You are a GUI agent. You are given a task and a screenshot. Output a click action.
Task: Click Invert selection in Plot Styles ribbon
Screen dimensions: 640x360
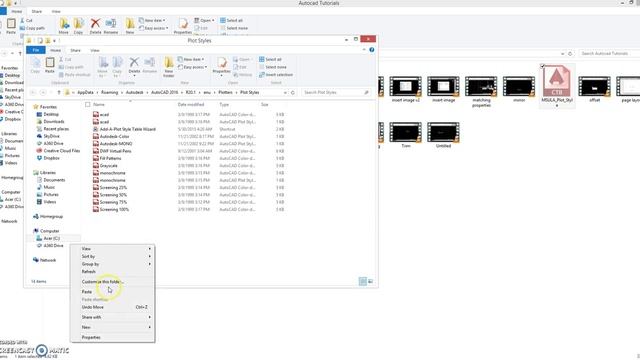[x=276, y=75]
